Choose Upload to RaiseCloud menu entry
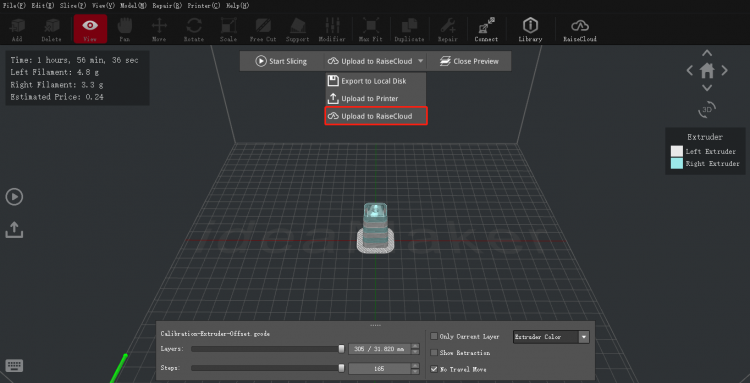 (375, 116)
